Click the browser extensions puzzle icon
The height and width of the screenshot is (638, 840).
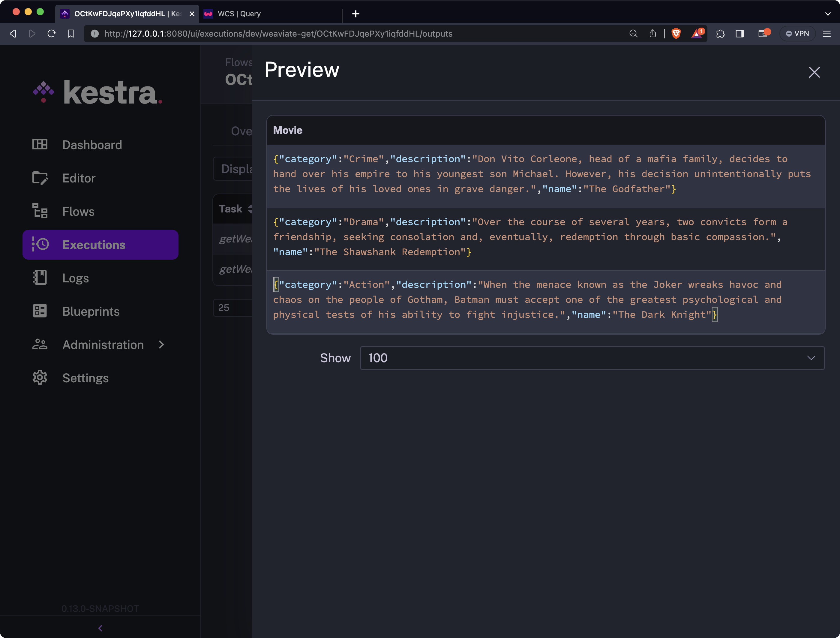click(720, 33)
